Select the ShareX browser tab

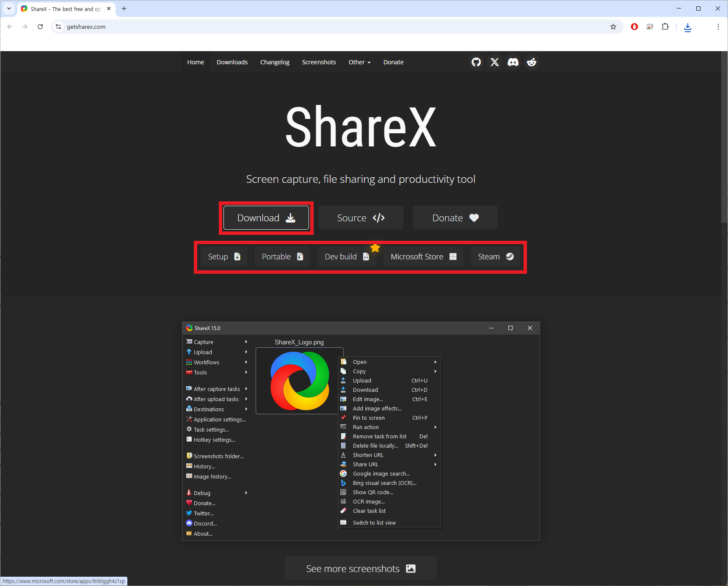point(66,9)
